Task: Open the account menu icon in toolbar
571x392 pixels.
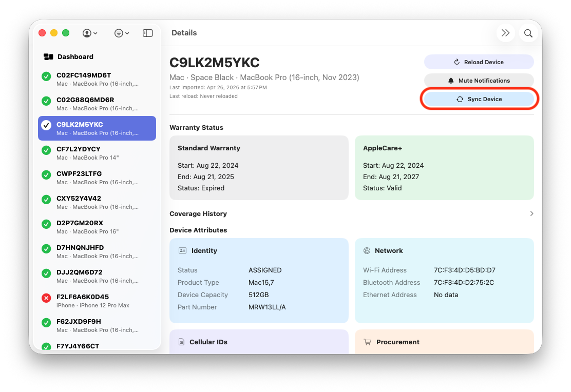Action: (89, 33)
